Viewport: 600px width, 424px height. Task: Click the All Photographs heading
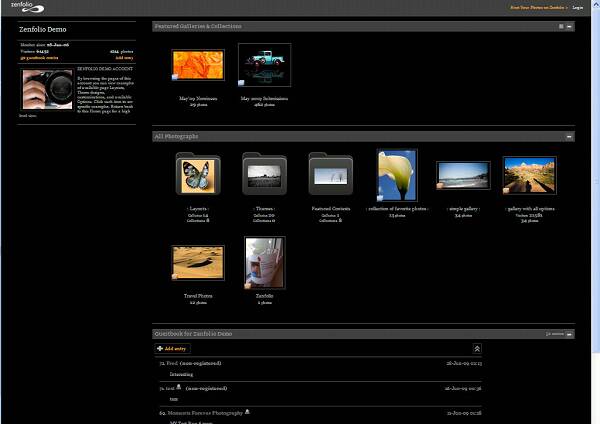tap(176, 137)
